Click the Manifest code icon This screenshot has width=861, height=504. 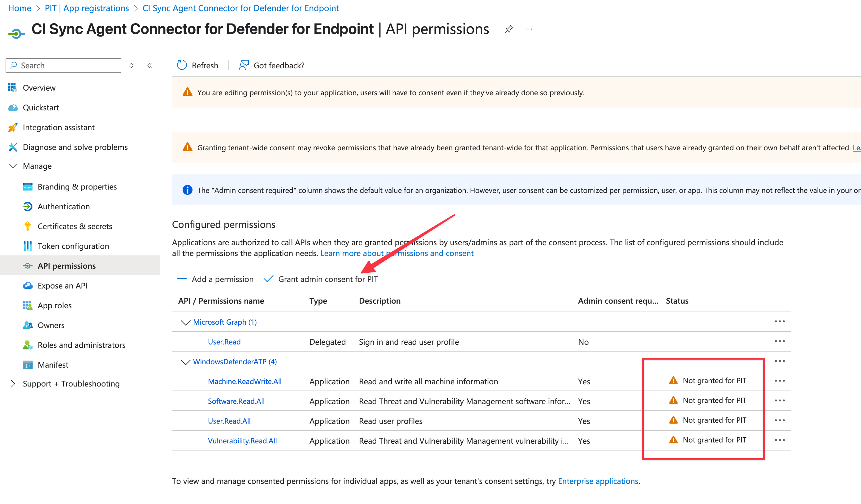tap(28, 365)
